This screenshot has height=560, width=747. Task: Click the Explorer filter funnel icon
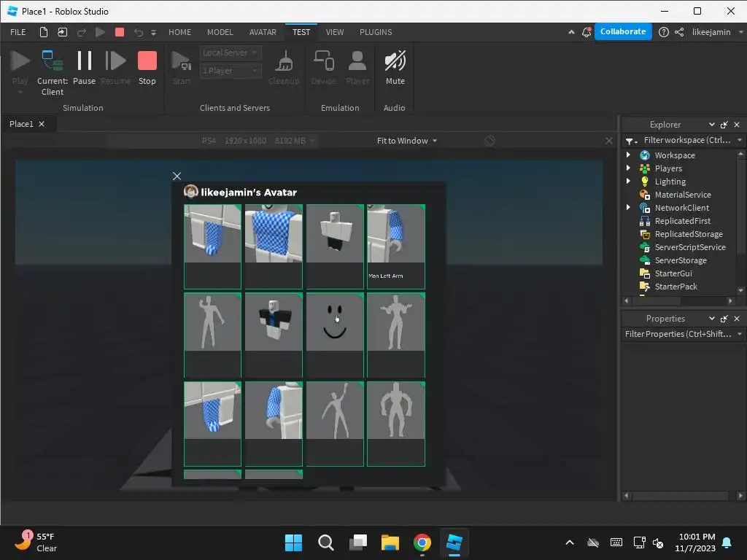pyautogui.click(x=631, y=141)
